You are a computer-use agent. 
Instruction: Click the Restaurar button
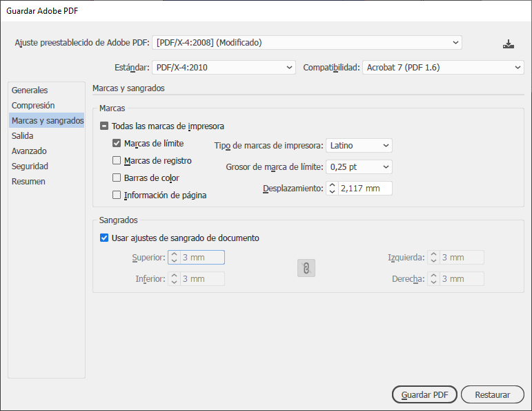click(x=492, y=394)
